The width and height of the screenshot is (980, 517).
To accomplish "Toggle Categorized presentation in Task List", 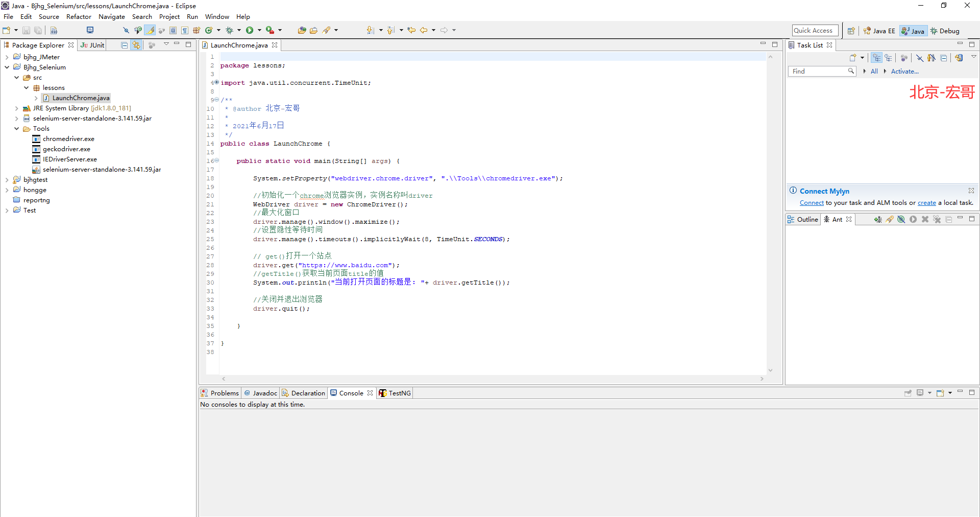I will (876, 58).
